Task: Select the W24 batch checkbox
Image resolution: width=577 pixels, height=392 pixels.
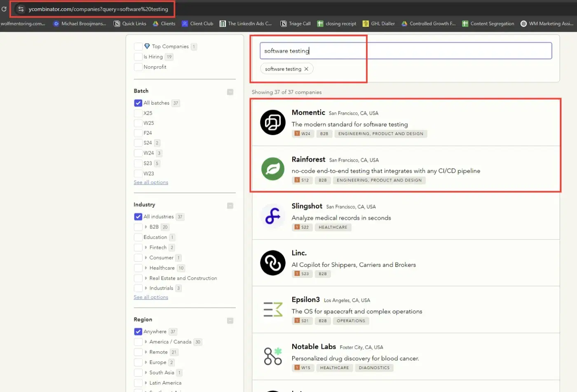Action: tap(138, 153)
